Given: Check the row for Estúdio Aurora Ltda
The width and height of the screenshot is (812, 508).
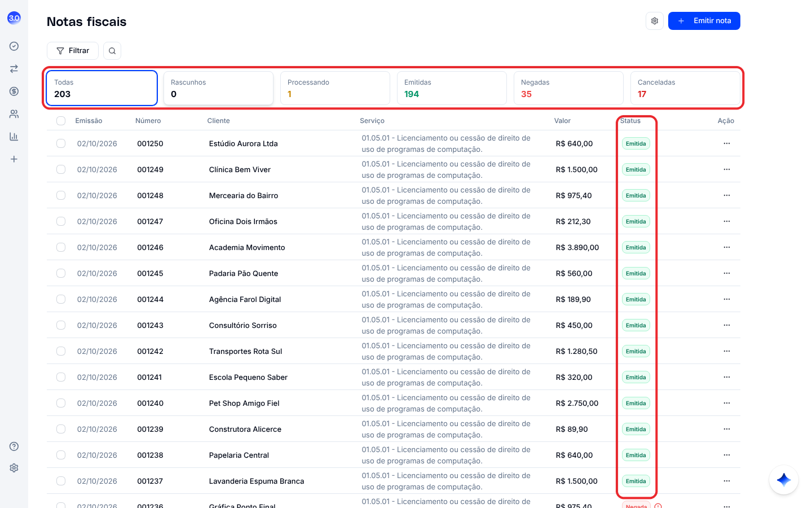Looking at the screenshot, I should [61, 143].
